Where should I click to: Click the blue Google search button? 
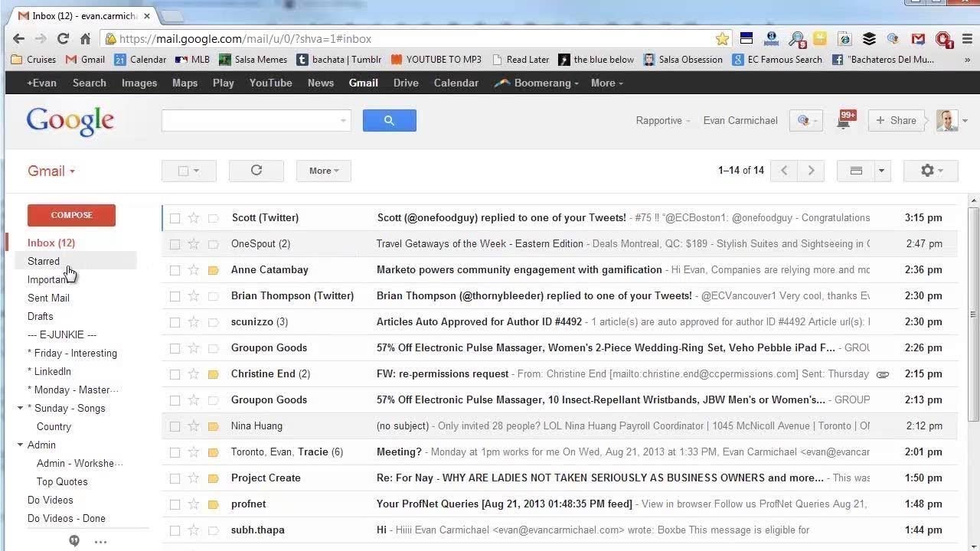[x=389, y=120]
